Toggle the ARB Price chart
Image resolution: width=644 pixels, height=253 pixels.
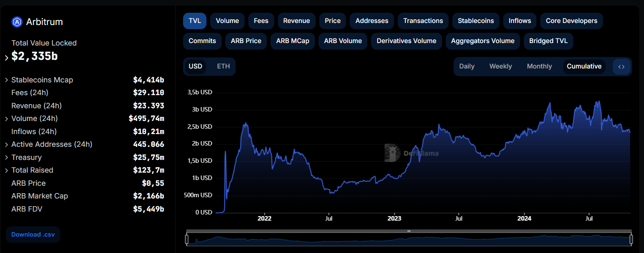click(x=246, y=41)
